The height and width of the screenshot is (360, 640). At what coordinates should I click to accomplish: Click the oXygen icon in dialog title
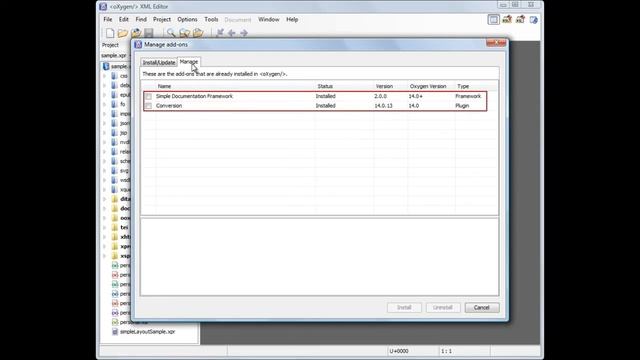138,44
